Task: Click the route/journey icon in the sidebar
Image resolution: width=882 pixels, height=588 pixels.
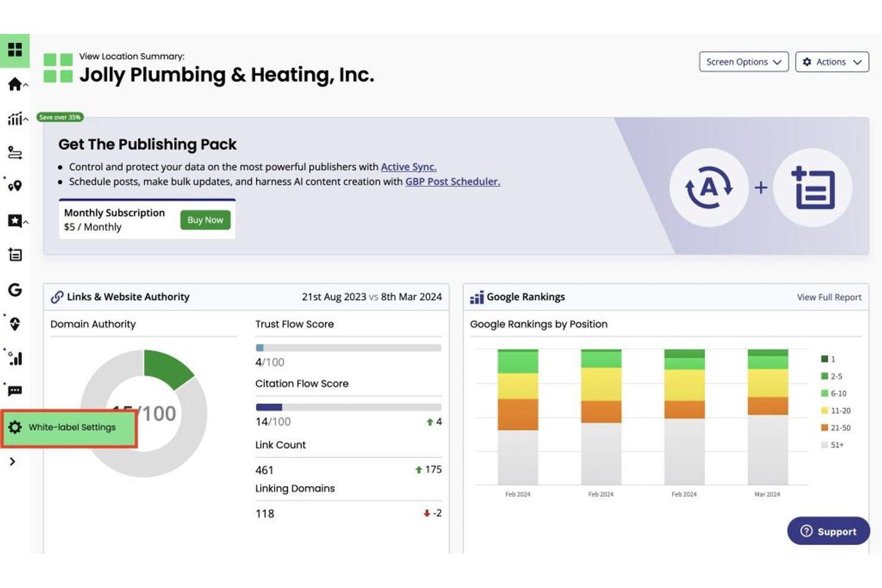Action: [x=15, y=153]
